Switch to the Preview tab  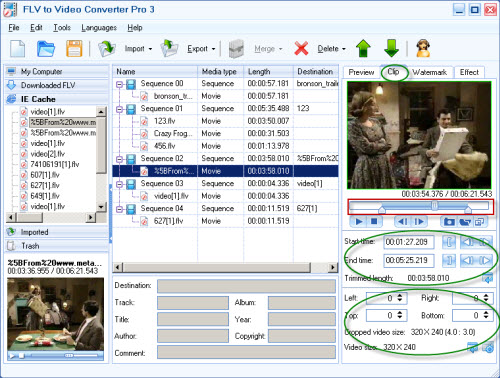point(361,72)
